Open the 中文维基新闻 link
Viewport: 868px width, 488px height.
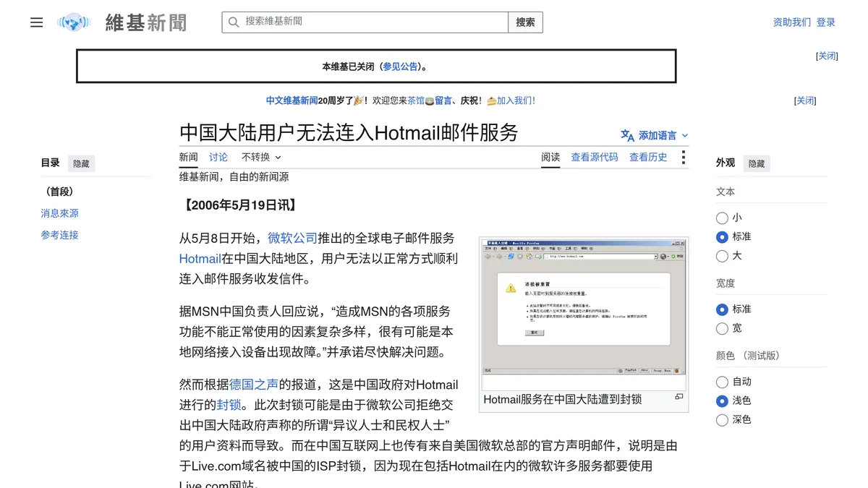coord(292,100)
